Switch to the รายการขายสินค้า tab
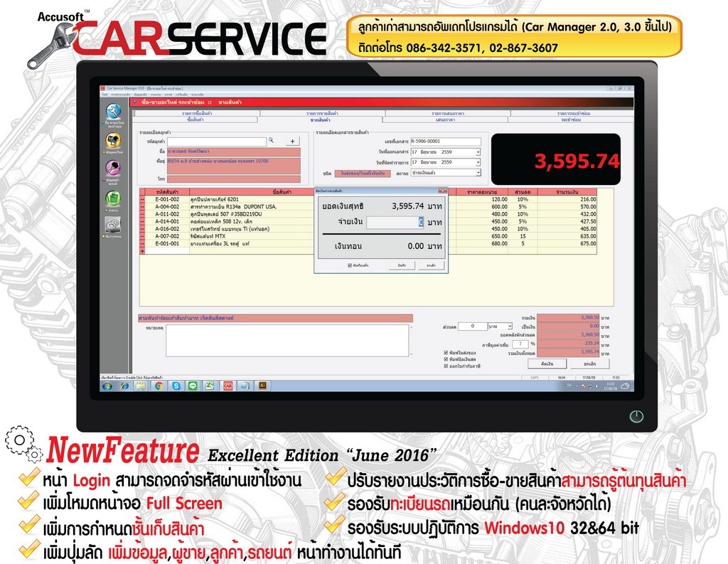The height and width of the screenshot is (564, 728). click(322, 113)
